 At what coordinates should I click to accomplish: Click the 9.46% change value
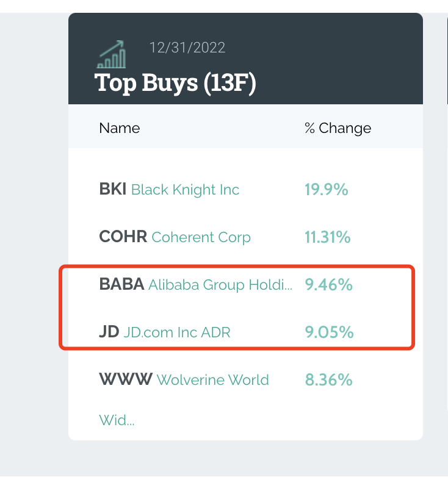[329, 285]
